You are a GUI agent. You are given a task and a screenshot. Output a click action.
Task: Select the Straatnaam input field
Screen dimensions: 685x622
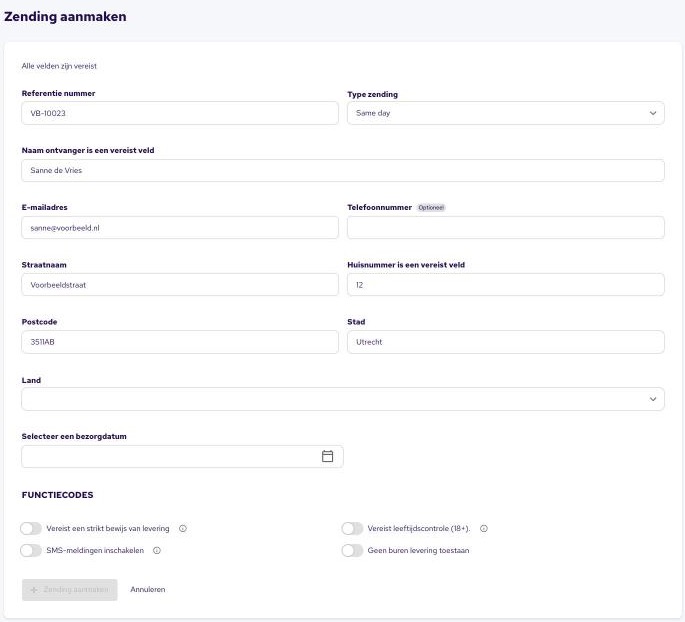point(180,285)
